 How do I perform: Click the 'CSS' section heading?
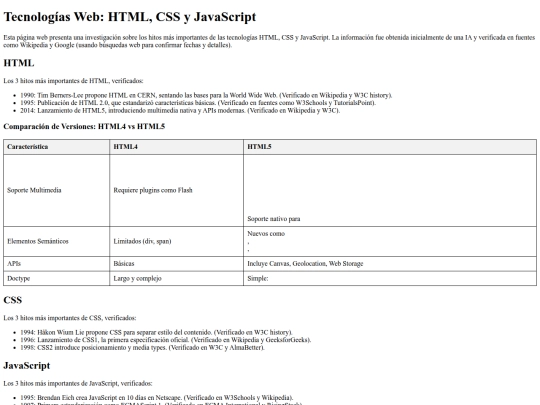tap(13, 300)
